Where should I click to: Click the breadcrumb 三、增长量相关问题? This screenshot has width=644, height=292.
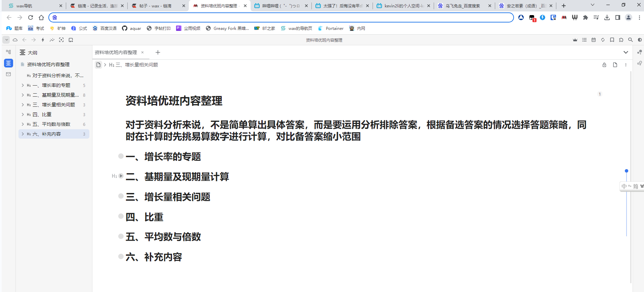point(134,65)
